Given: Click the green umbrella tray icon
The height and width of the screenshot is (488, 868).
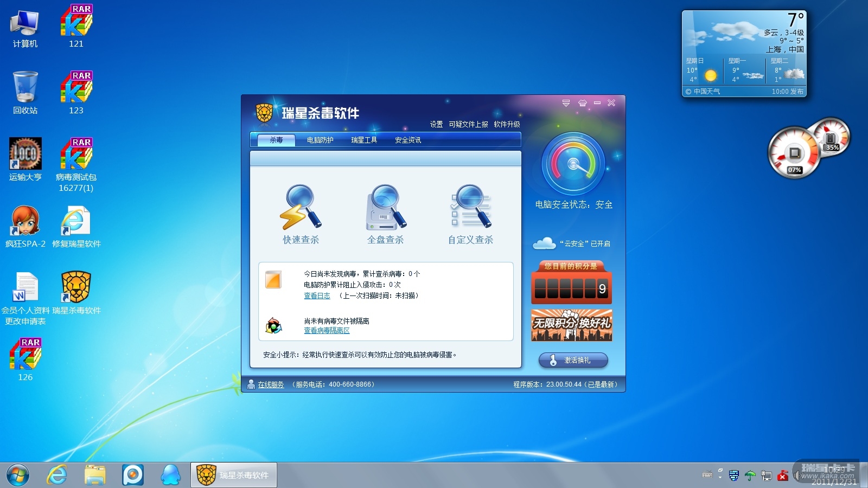Looking at the screenshot, I should [750, 476].
